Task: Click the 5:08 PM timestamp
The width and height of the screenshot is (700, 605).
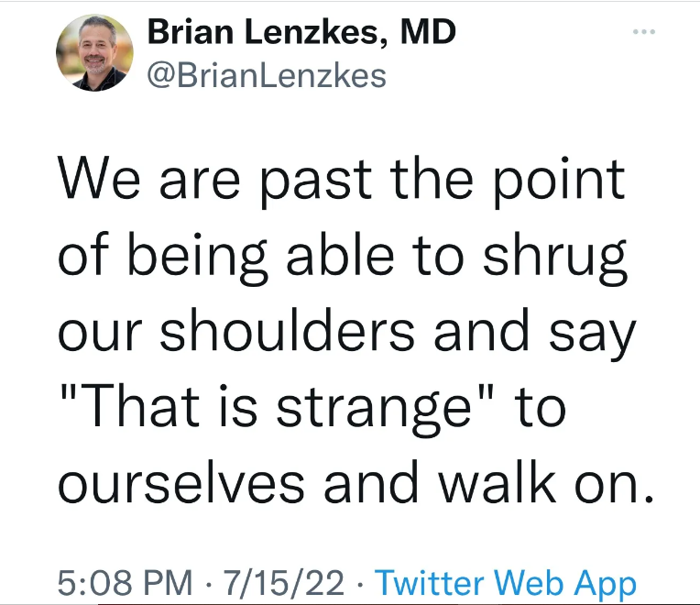Action: pos(125,583)
